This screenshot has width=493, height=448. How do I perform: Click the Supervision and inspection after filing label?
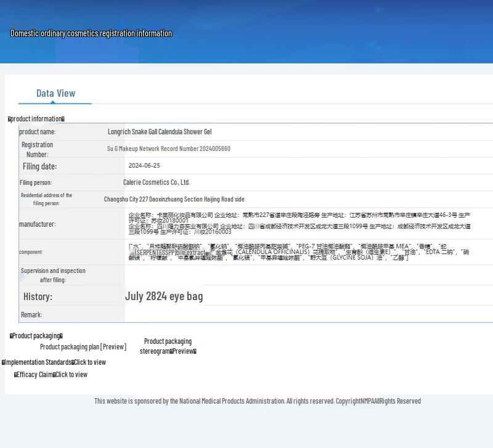(53, 275)
